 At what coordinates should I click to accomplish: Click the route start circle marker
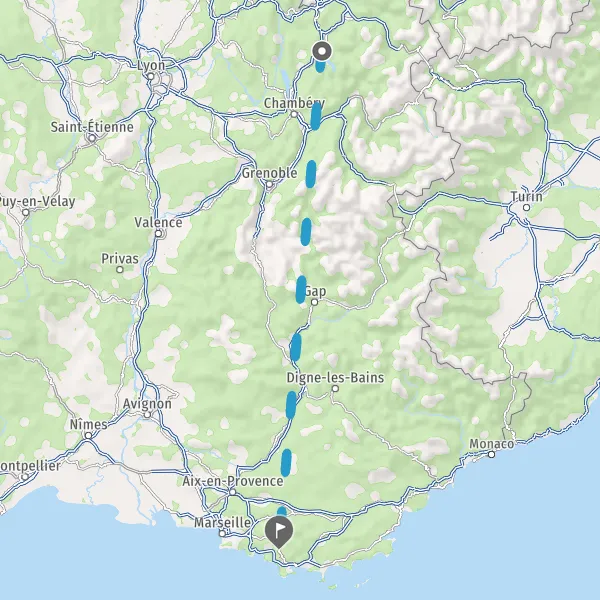322,51
